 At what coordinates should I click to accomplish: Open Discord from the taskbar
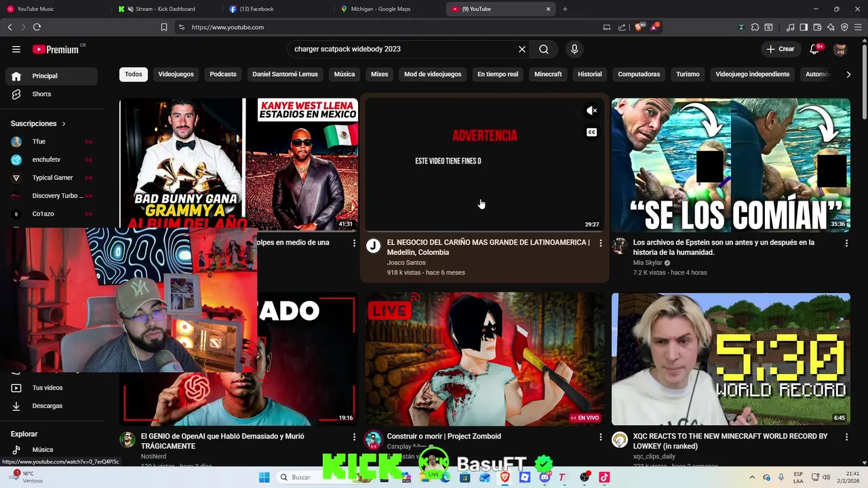pyautogui.click(x=545, y=477)
